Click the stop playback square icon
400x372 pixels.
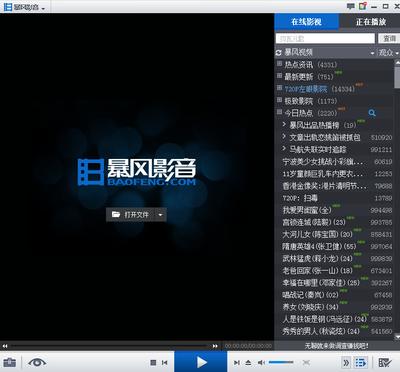[x=153, y=362]
